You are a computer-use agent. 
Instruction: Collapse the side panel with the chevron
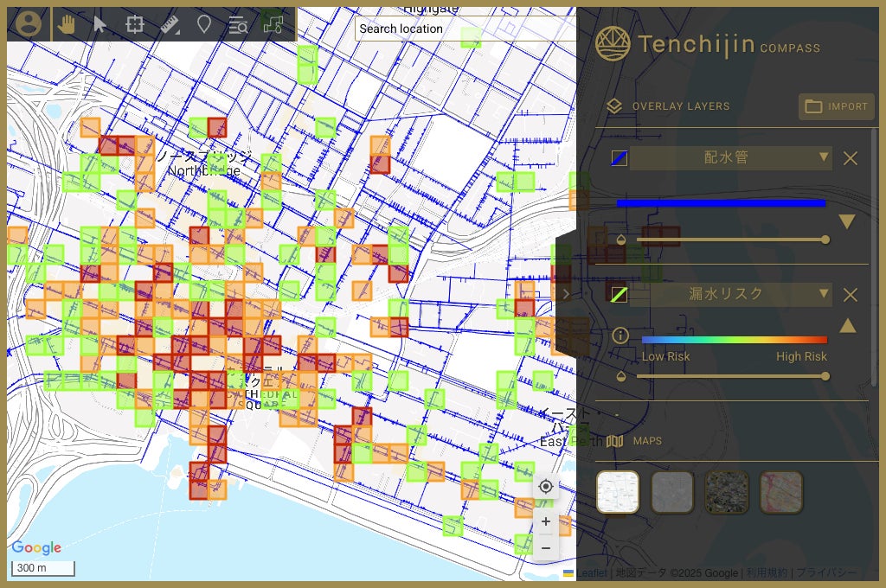pos(565,294)
